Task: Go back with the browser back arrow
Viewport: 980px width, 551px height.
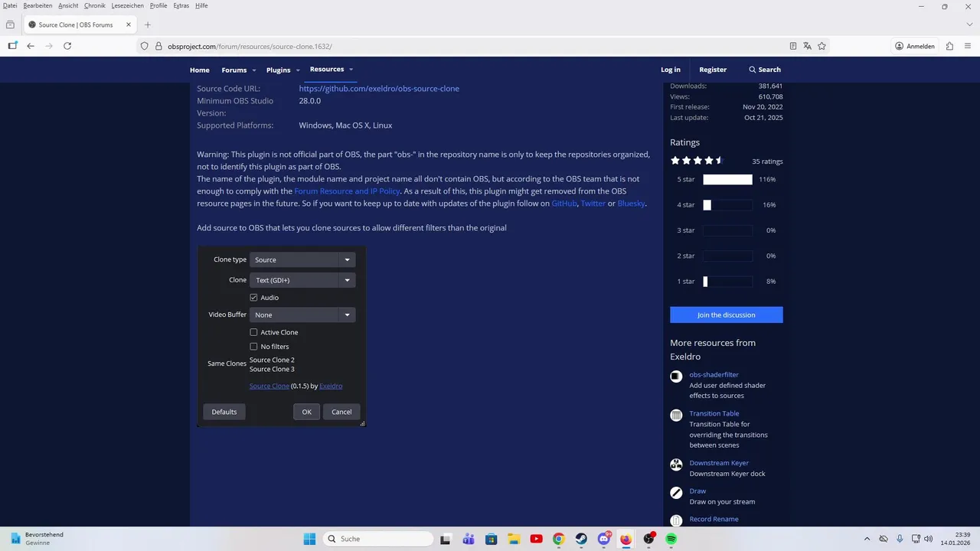Action: (31, 46)
